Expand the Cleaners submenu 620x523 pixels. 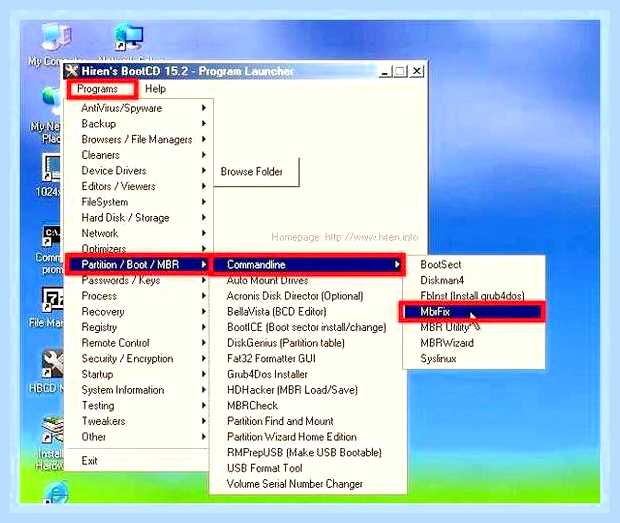point(138,155)
